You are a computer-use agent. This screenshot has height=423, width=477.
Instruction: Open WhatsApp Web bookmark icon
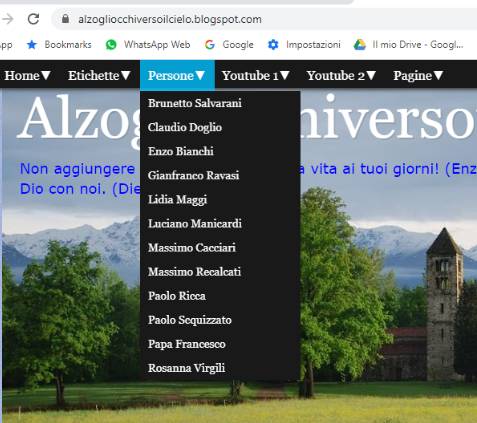pos(111,44)
